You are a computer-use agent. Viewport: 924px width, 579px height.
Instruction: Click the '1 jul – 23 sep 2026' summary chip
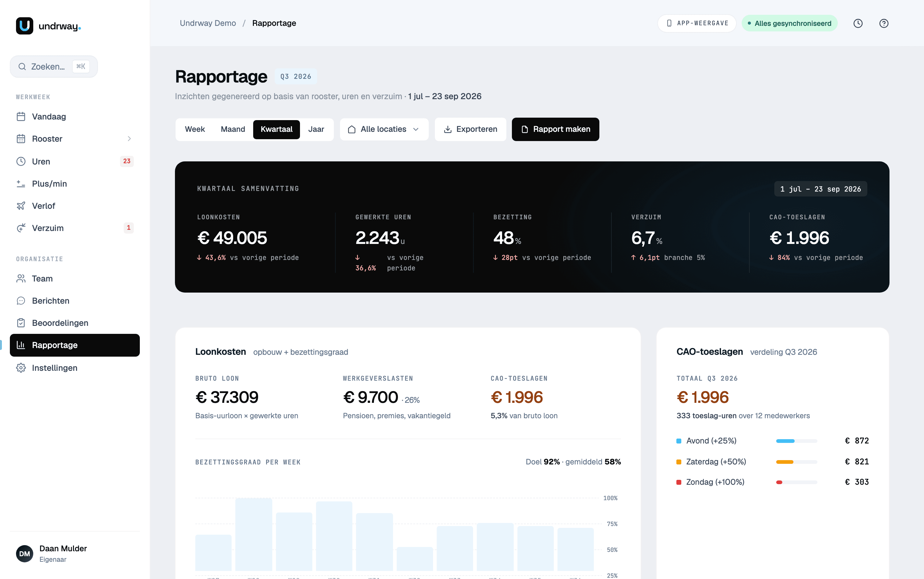point(821,189)
